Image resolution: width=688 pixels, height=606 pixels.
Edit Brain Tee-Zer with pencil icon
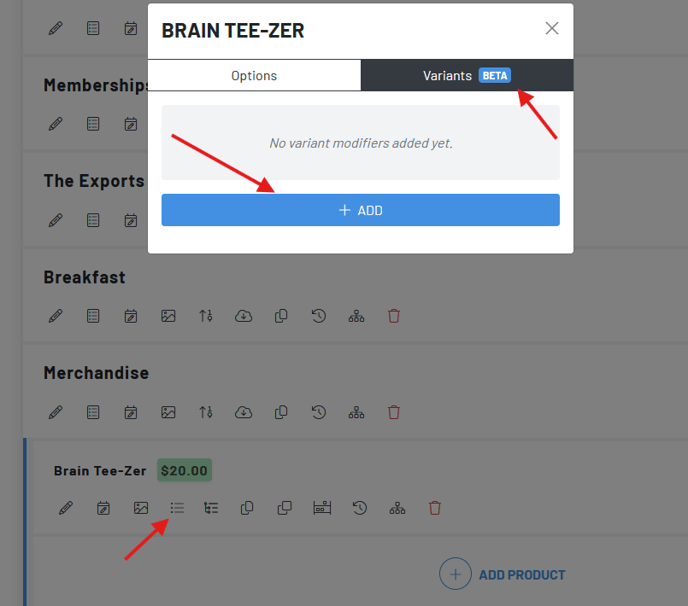(66, 508)
